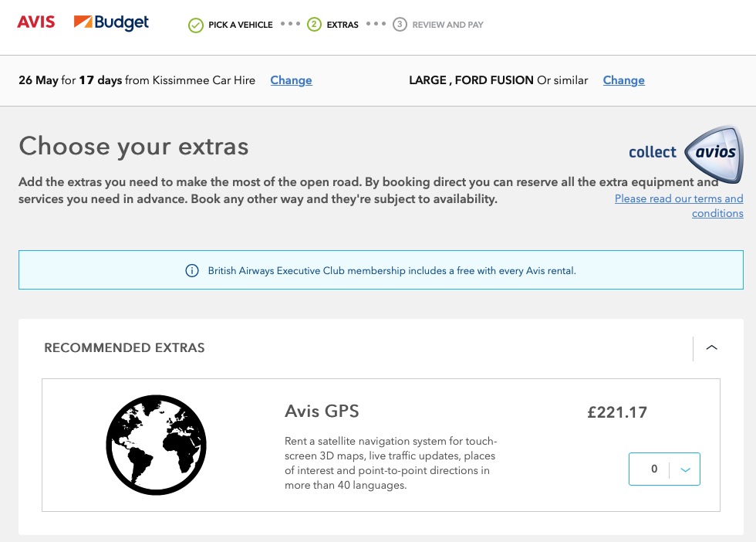Open the Review and Pay step

tap(447, 25)
